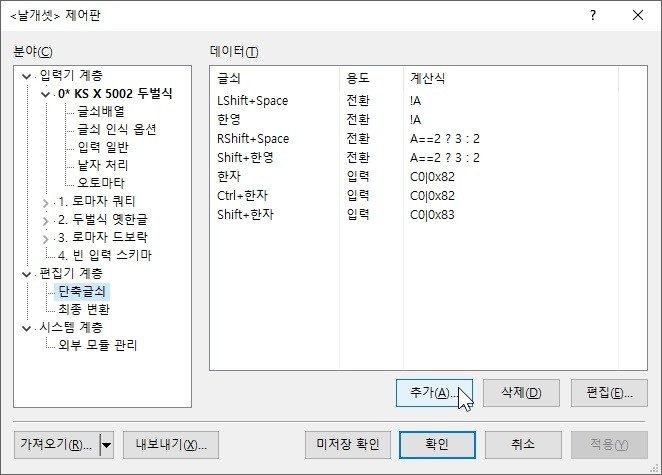Click the 편집(E)... button

pos(609,393)
